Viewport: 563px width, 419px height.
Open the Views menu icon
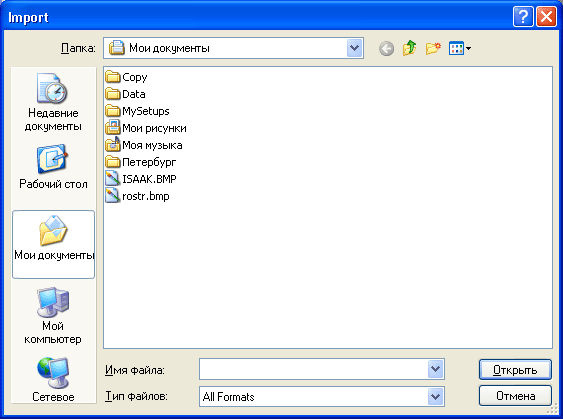[460, 48]
